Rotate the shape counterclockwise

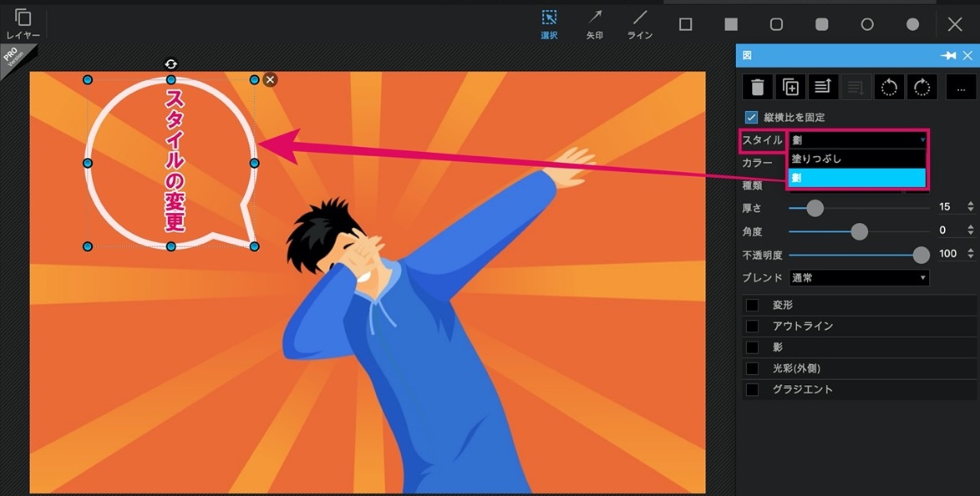pos(889,88)
